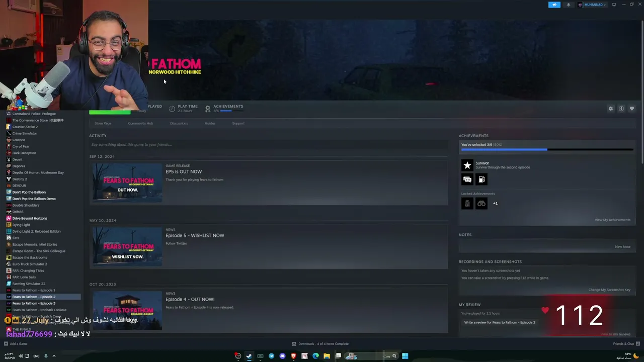Click View My Achievements link
The height and width of the screenshot is (362, 644).
(x=612, y=220)
